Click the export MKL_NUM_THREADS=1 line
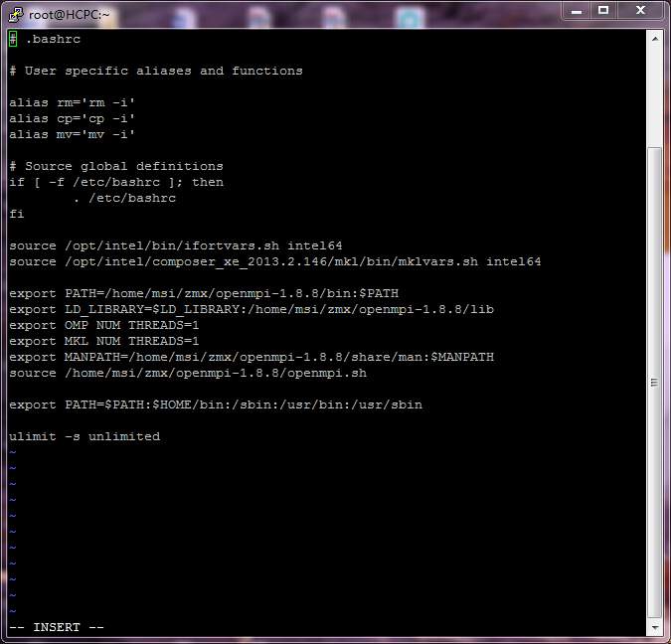The image size is (671, 644). tap(104, 341)
